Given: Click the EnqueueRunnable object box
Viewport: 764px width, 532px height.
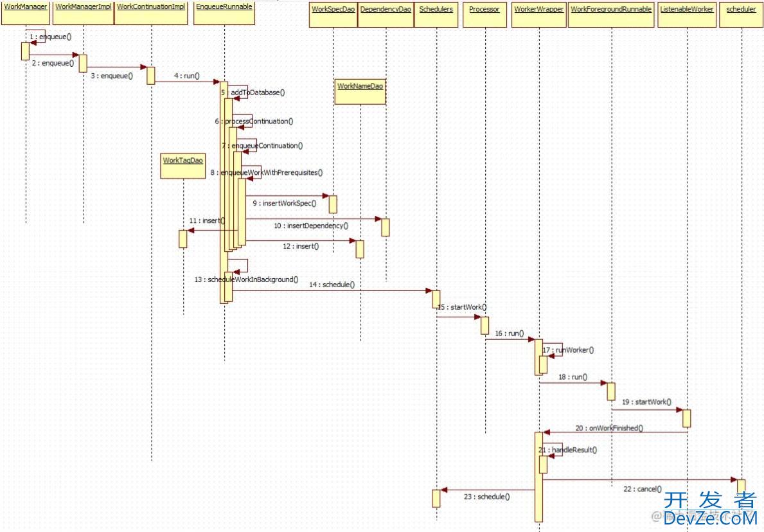Looking at the screenshot, I should coord(224,12).
